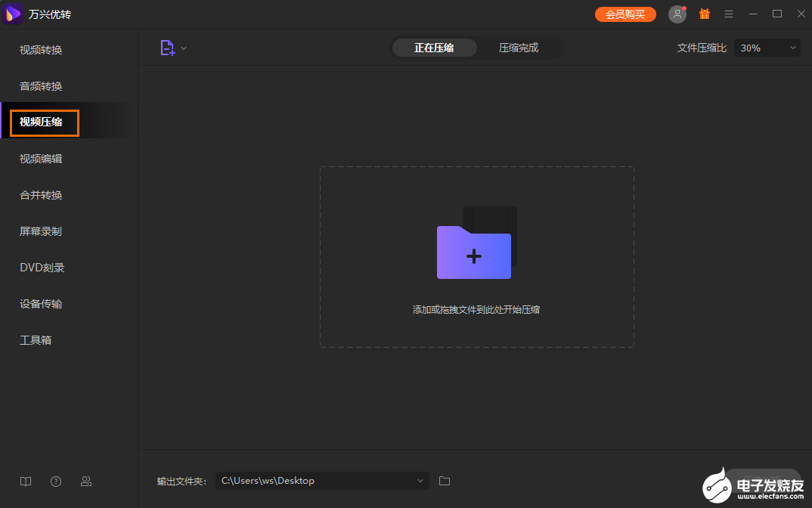812x508 pixels.
Task: Open the feedback people icon
Action: click(86, 482)
